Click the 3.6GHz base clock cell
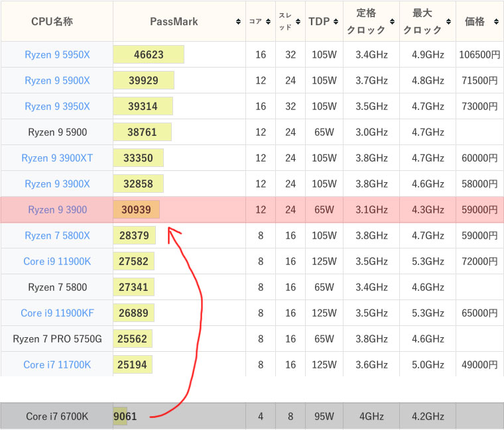Image resolution: width=504 pixels, height=430 pixels. point(371,365)
